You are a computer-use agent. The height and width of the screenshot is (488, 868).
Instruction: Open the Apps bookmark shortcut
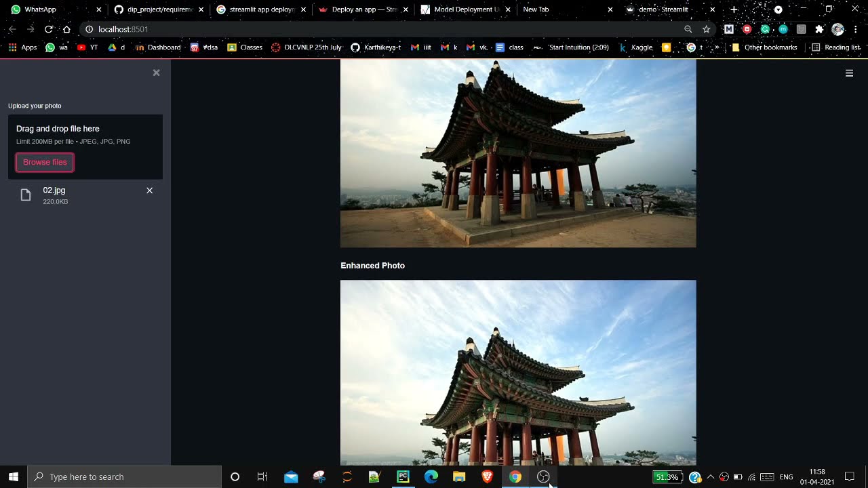pos(22,47)
